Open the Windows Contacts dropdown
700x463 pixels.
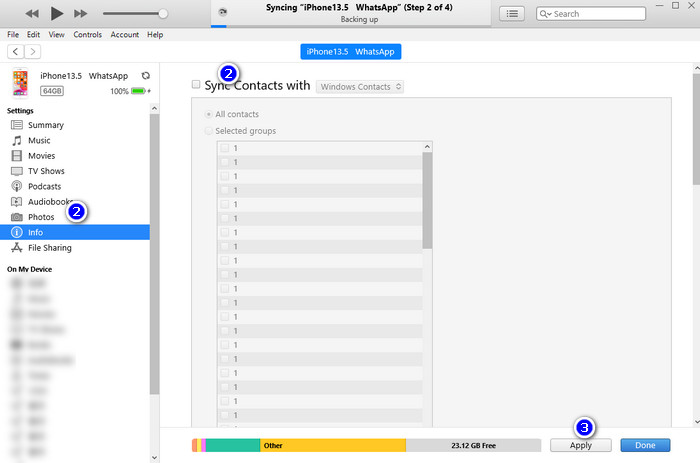(x=360, y=87)
